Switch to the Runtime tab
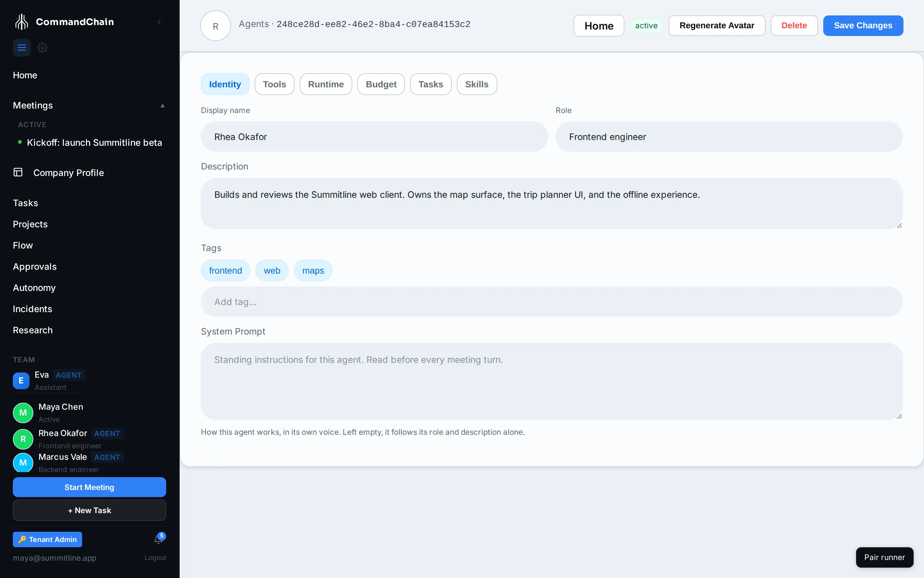The image size is (924, 578). pos(326,84)
